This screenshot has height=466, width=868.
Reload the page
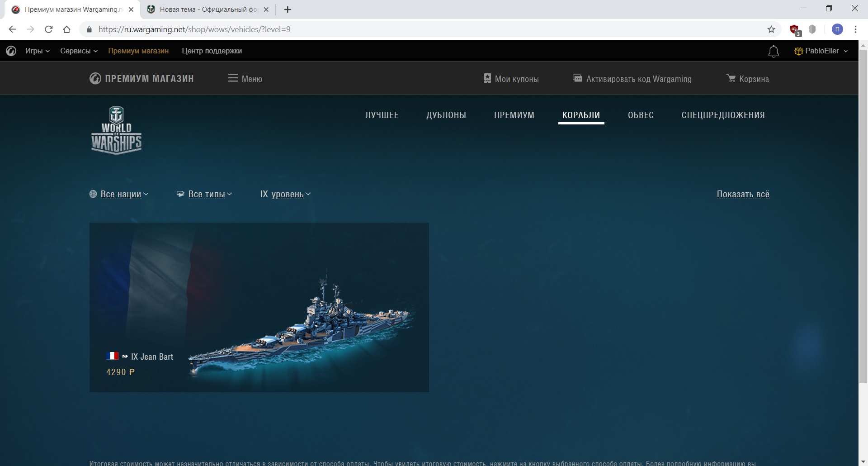pyautogui.click(x=49, y=29)
